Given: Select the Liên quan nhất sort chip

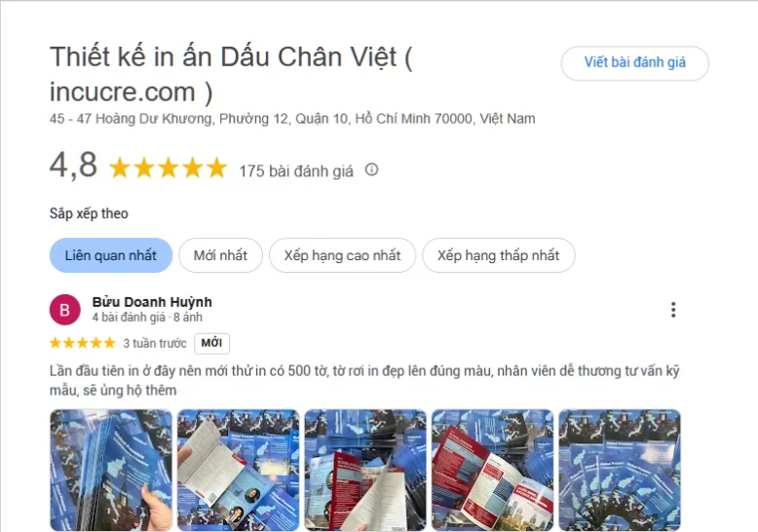Looking at the screenshot, I should click(x=111, y=255).
